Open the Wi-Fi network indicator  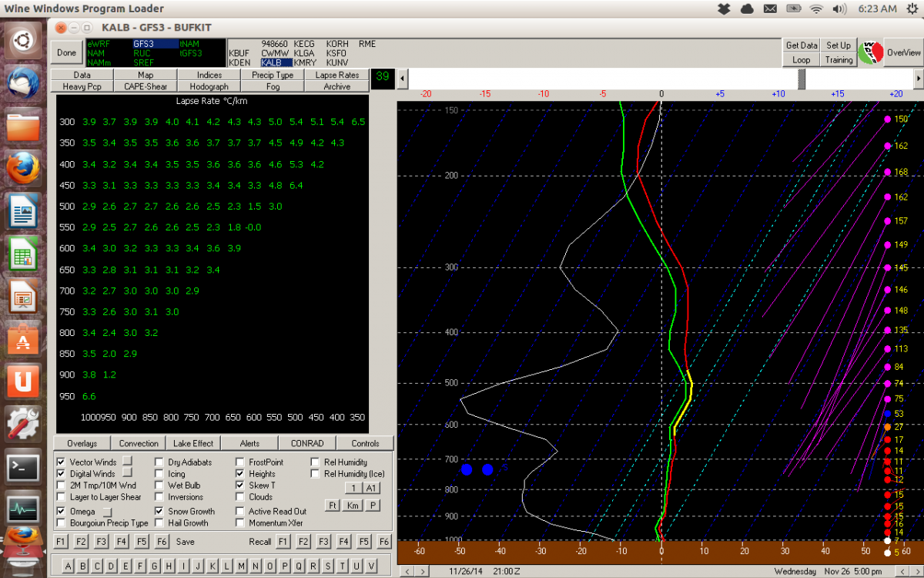point(816,8)
